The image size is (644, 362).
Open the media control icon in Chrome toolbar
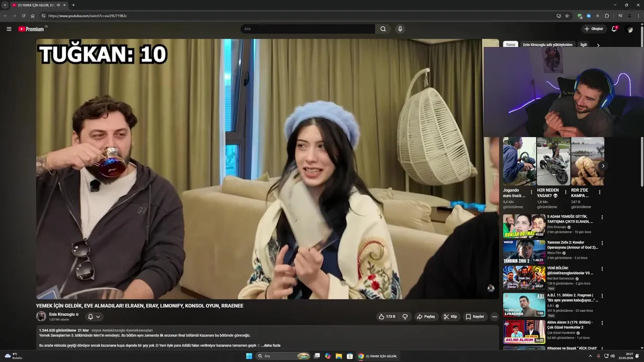tap(620, 16)
